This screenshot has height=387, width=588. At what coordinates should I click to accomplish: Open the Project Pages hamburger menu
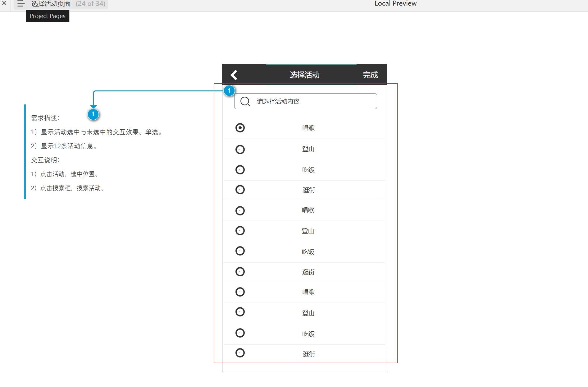point(21,4)
